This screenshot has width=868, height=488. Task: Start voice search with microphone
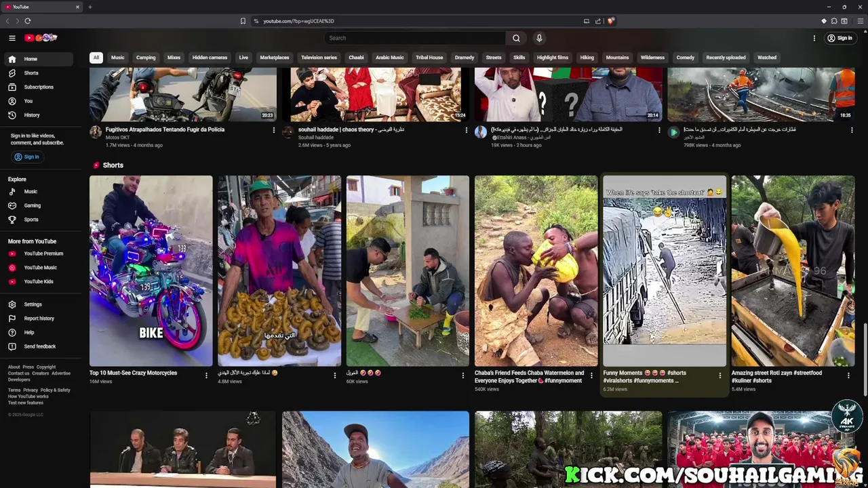[x=539, y=38]
